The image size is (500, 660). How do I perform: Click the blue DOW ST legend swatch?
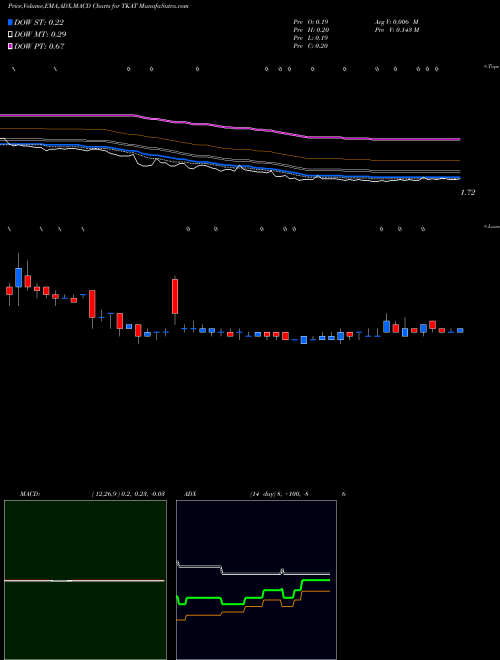[10, 22]
